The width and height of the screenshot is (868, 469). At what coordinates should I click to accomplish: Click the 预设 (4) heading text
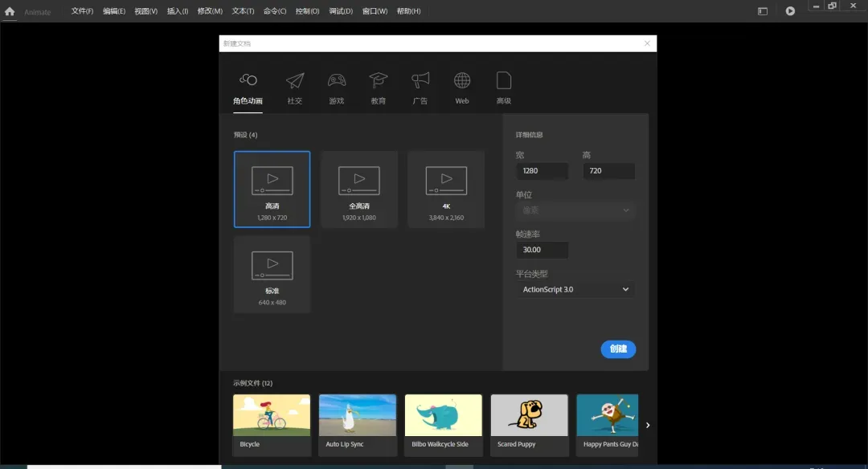245,135
